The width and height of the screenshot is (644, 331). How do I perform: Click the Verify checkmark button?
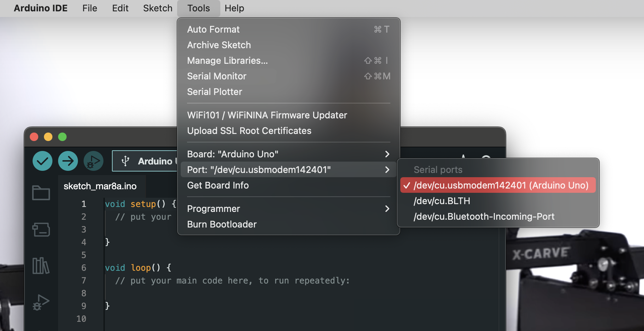point(43,161)
